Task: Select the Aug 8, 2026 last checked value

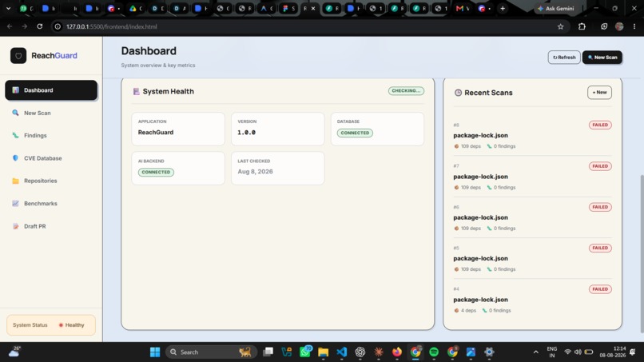Action: tap(255, 171)
